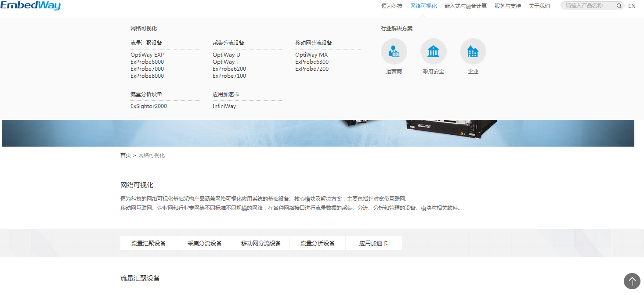644x295 pixels.
Task: Open the 政府安全 building icon
Action: [434, 51]
